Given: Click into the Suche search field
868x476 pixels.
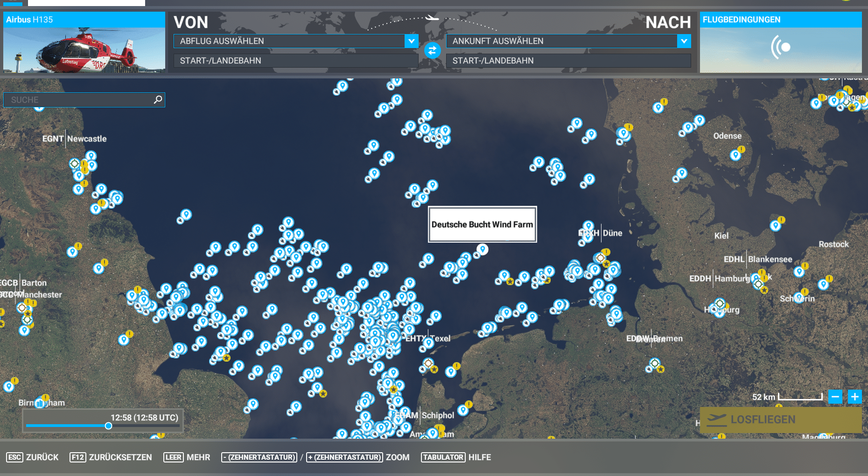Looking at the screenshot, I should coord(79,100).
